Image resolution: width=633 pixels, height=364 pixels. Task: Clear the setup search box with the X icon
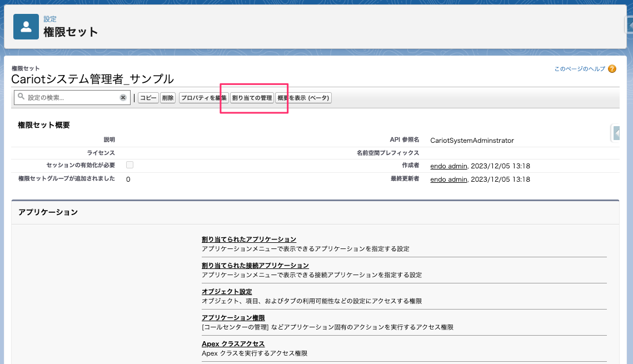click(123, 98)
